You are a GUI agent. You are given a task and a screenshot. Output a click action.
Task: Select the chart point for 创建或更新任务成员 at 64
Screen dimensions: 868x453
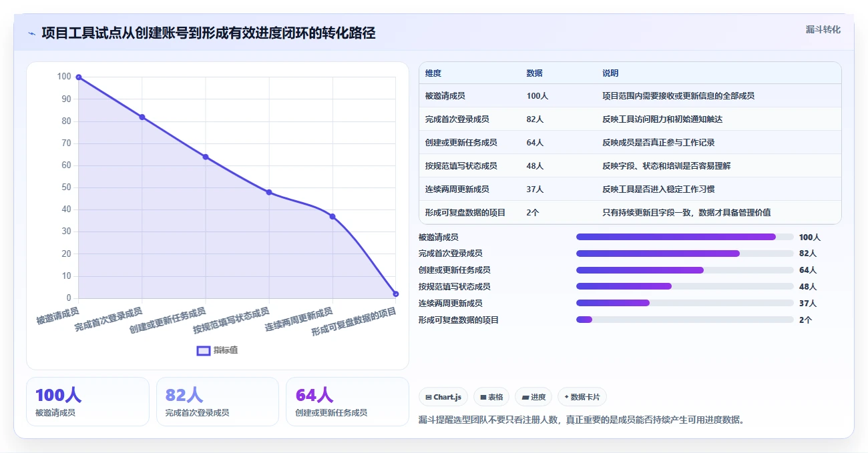click(206, 157)
